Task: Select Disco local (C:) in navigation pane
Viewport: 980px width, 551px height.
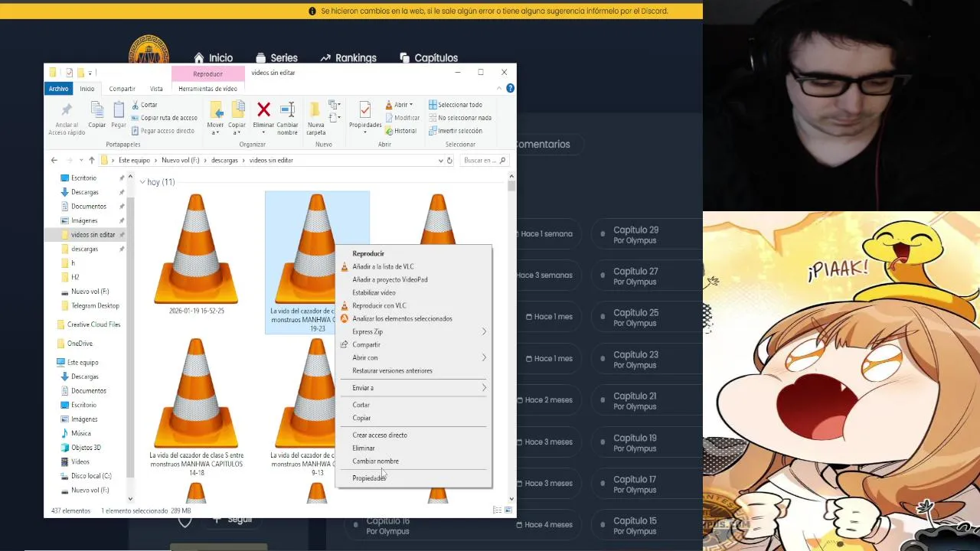Action: 90,476
